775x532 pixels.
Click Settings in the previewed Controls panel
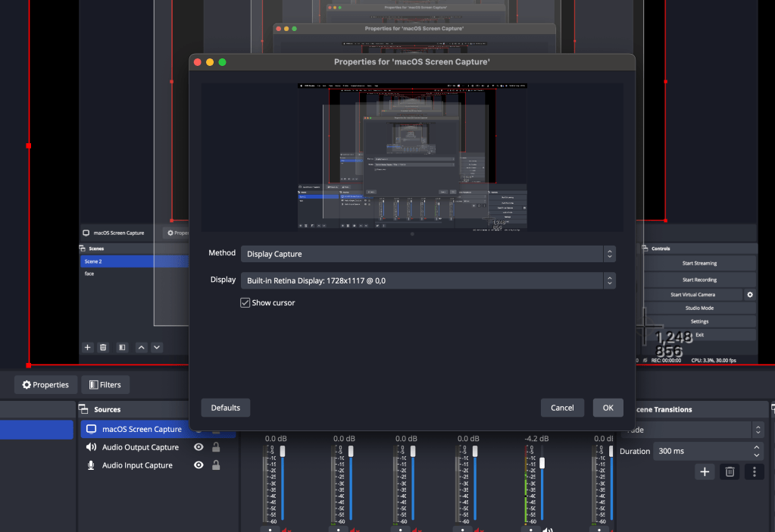(x=699, y=321)
